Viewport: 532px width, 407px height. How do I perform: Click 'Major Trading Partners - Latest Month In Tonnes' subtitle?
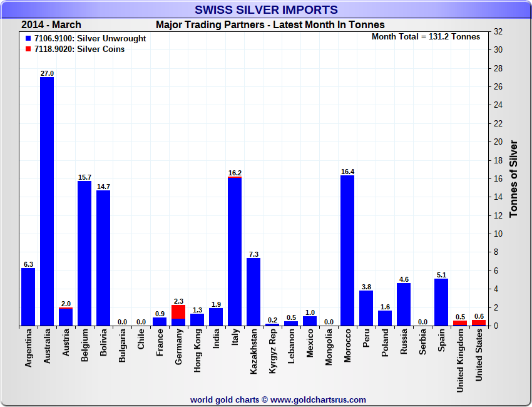coord(270,25)
